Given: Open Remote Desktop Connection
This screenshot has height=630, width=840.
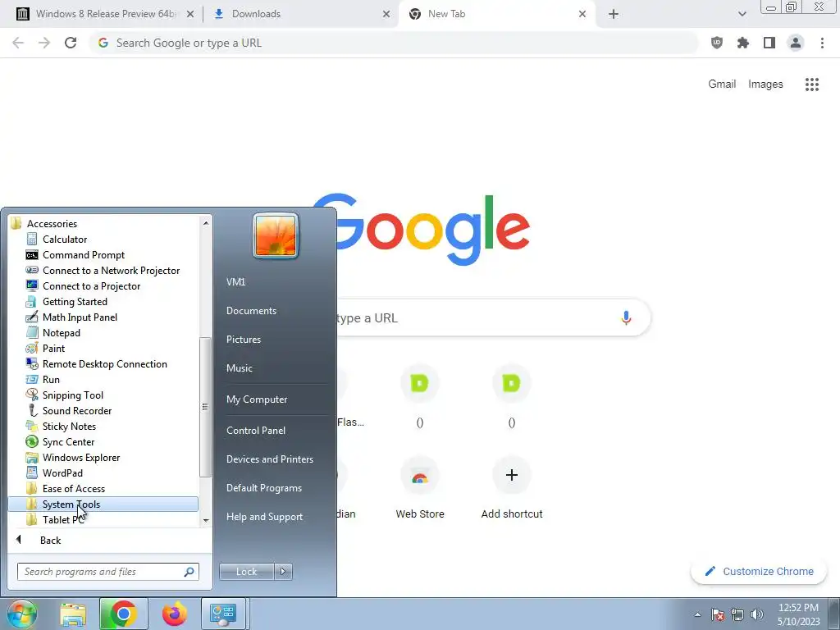Looking at the screenshot, I should 104,363.
